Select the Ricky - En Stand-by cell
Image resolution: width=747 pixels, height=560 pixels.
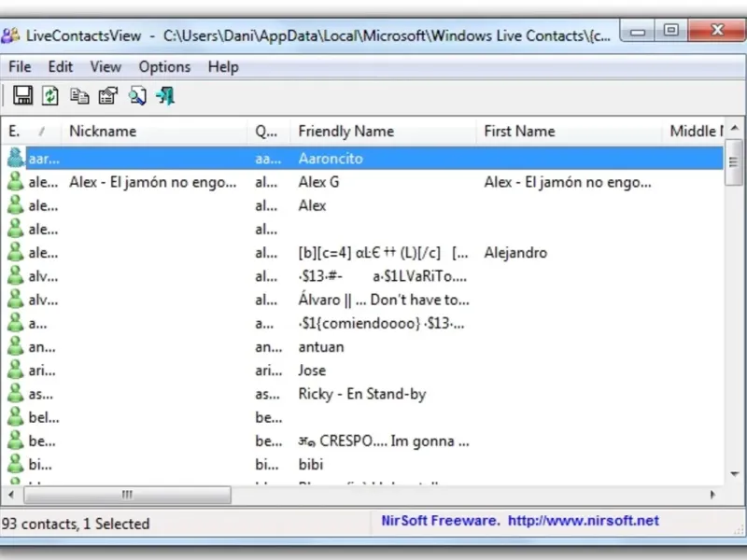tap(362, 394)
